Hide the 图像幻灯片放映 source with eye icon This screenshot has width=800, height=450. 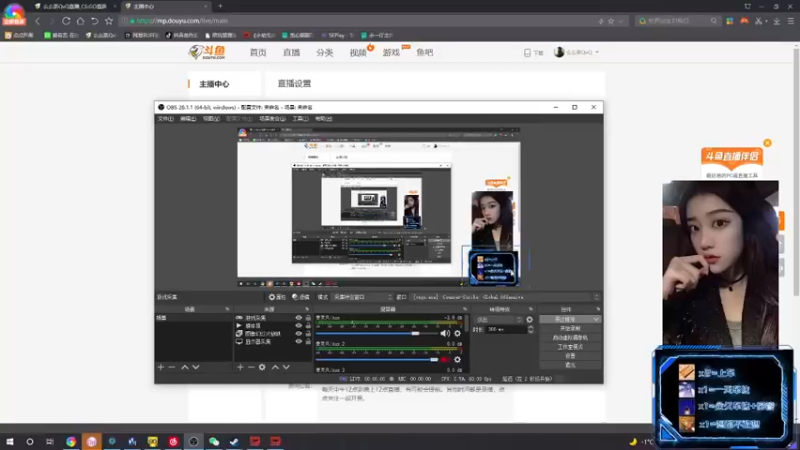pos(298,334)
